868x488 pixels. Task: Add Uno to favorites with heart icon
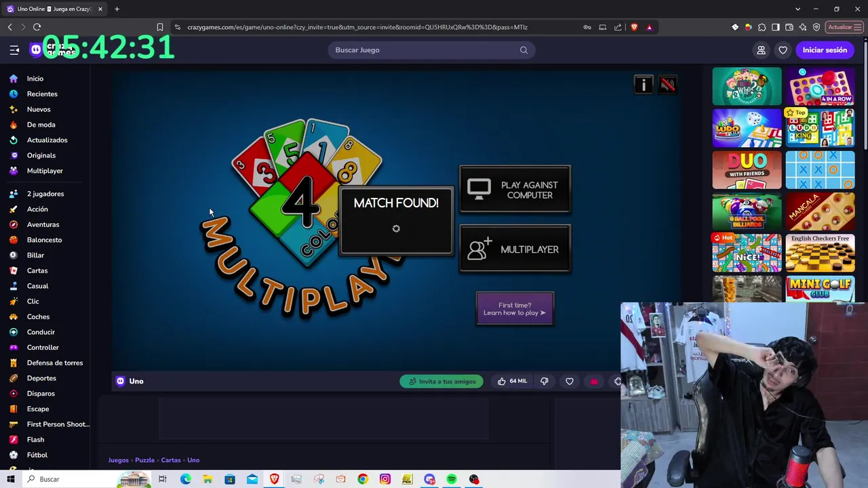(x=570, y=382)
